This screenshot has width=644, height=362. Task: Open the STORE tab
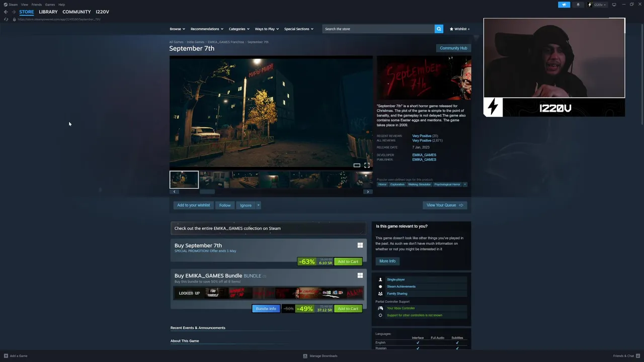[27, 12]
